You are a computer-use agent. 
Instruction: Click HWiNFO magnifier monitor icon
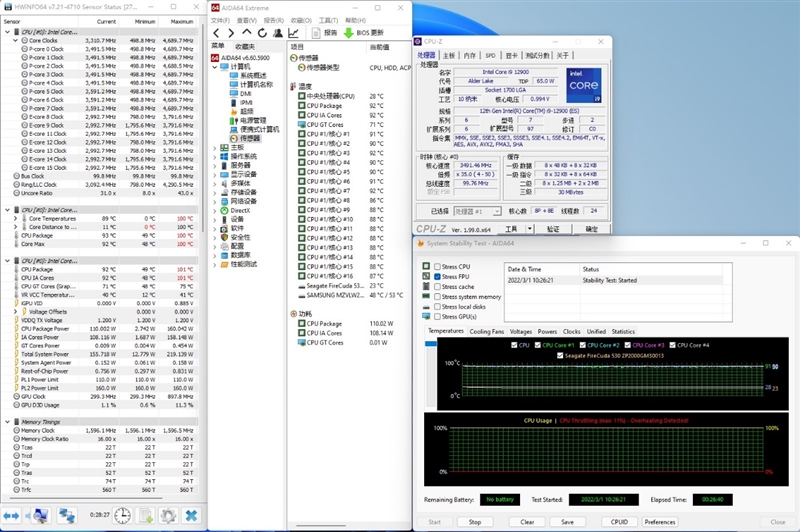(39, 516)
